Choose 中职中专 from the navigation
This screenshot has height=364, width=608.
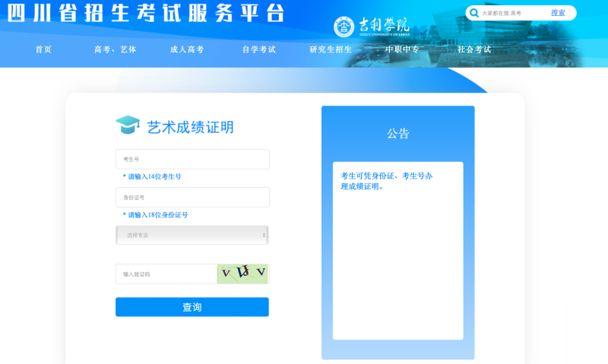pos(402,49)
